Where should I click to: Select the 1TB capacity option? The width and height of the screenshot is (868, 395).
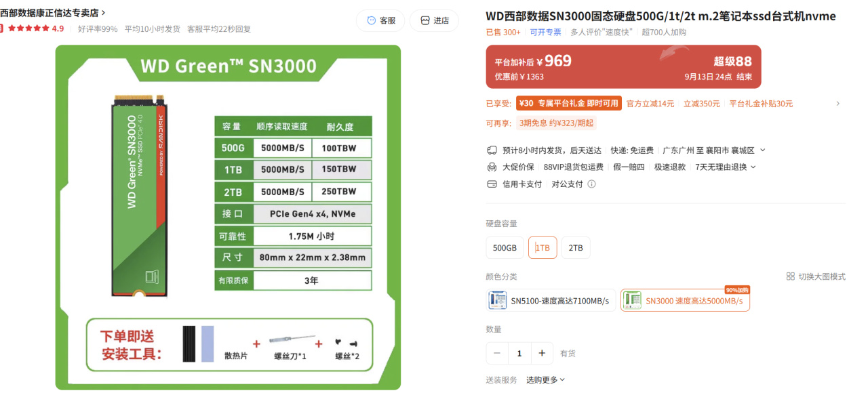tap(542, 248)
